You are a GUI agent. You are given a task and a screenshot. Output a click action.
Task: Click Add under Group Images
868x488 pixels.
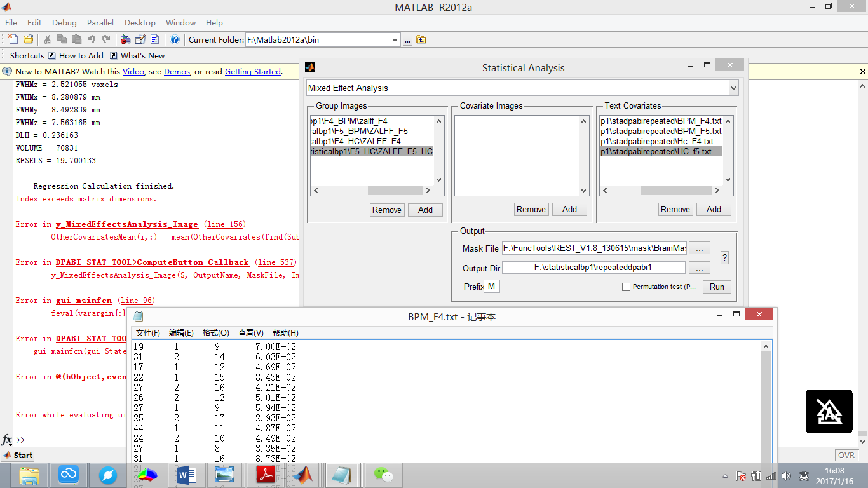pos(425,210)
